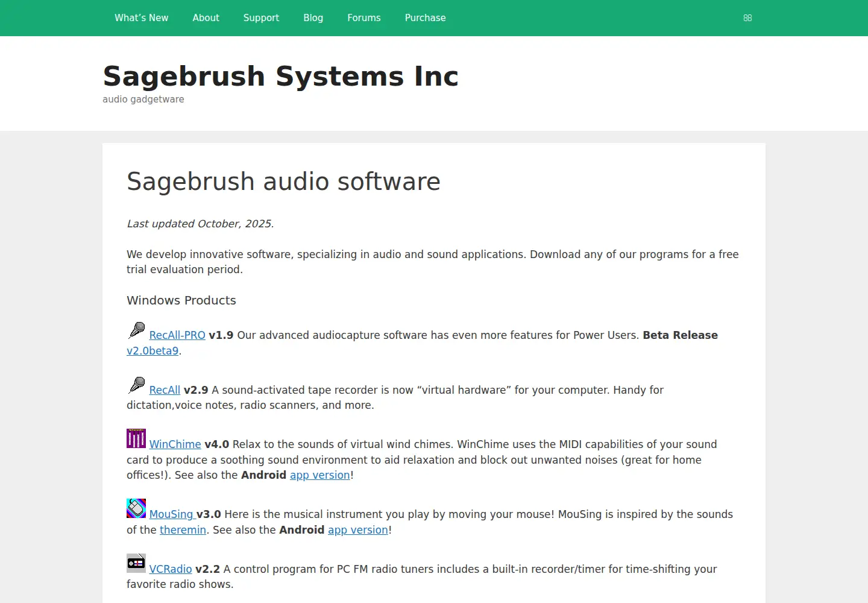Open MouSing Android app version link
868x603 pixels.
(358, 530)
